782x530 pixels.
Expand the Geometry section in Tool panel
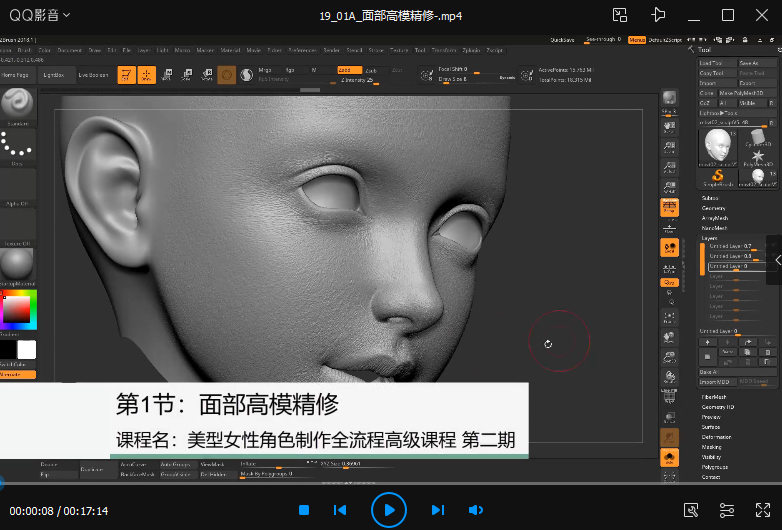pos(714,208)
